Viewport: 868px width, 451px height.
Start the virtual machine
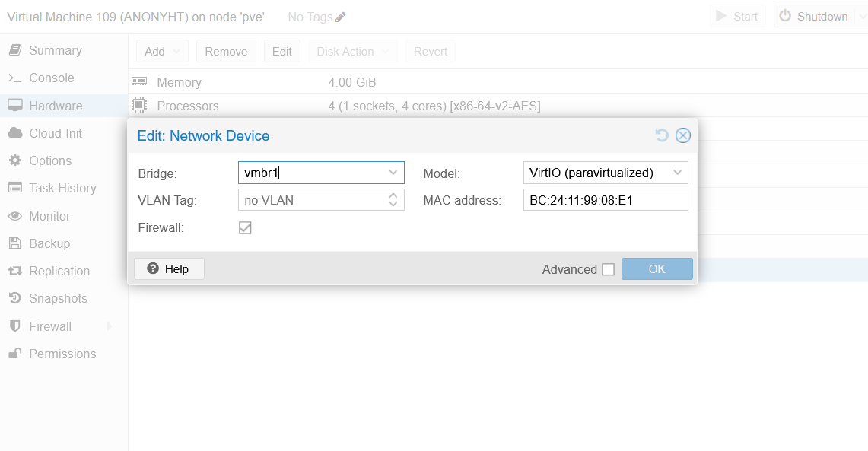(737, 17)
